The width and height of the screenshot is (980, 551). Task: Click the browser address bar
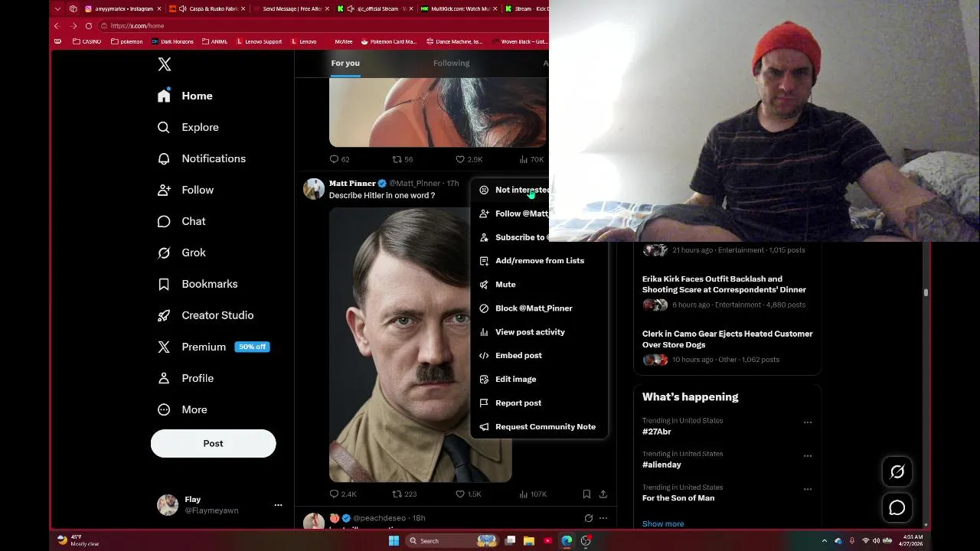(322, 26)
